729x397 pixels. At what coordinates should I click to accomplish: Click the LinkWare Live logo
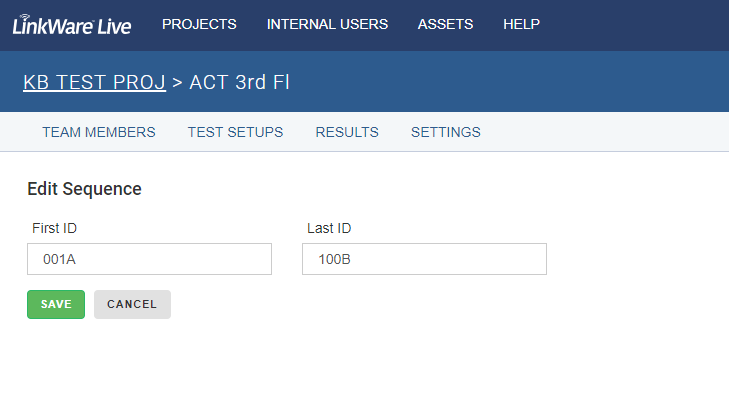click(x=72, y=25)
